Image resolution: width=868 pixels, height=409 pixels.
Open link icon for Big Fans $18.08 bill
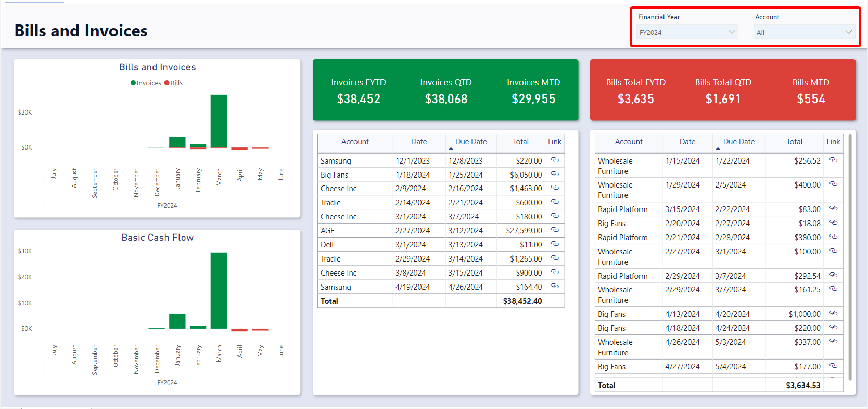click(x=833, y=222)
